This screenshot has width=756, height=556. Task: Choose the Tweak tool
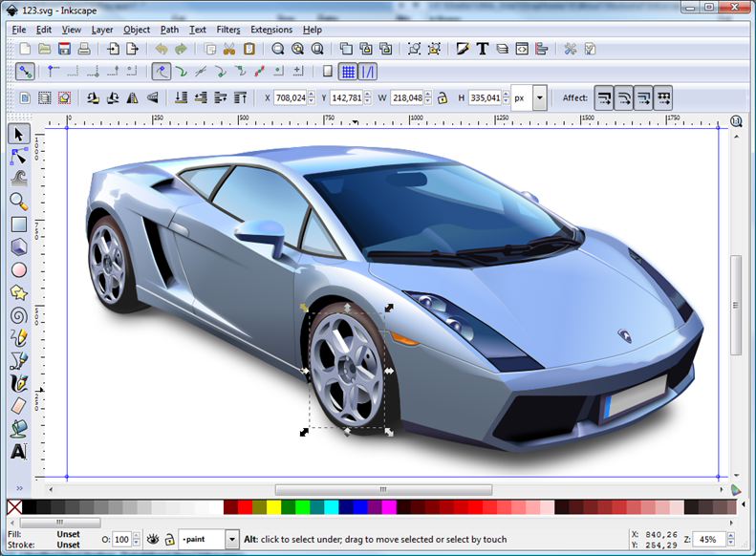click(19, 179)
